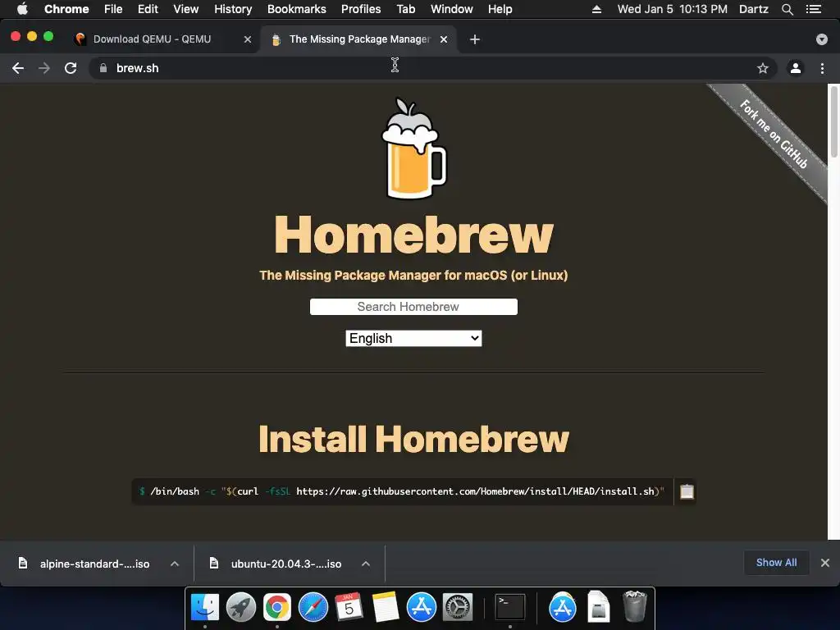This screenshot has width=840, height=630.
Task: Open the History menu
Action: pos(233,9)
